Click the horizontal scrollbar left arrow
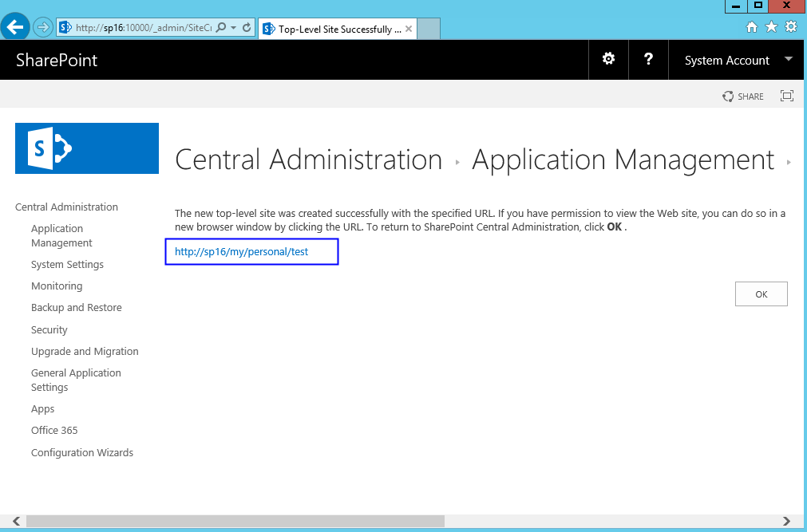The image size is (807, 532). tap(17, 521)
